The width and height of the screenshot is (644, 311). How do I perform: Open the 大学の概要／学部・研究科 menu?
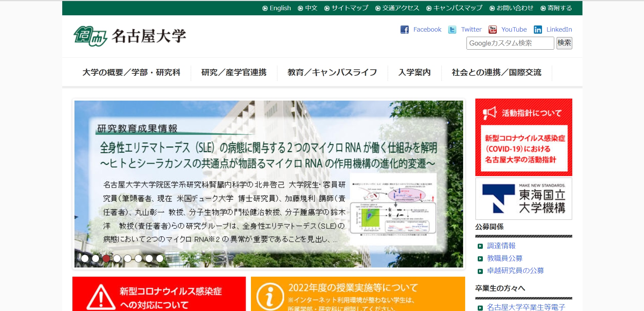(x=131, y=72)
